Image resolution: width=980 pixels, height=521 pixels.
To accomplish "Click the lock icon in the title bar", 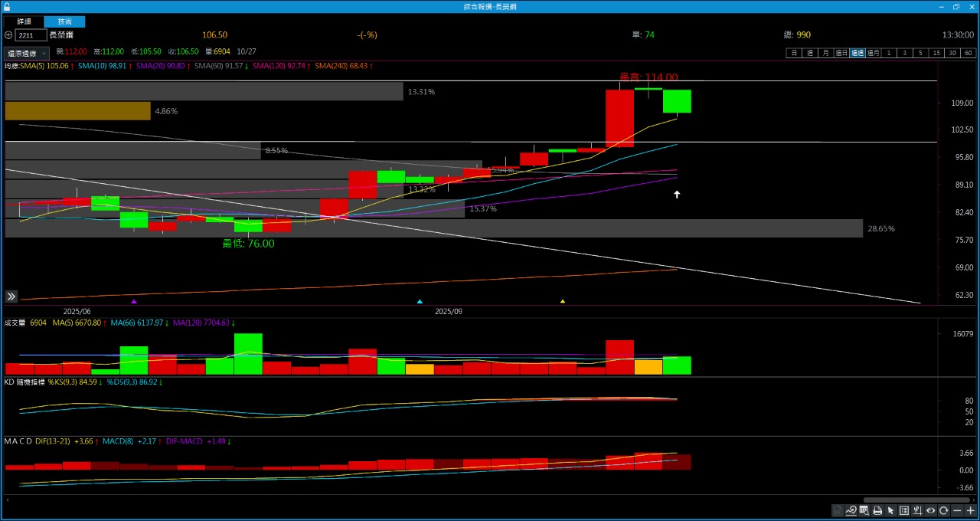I will click(7, 5).
